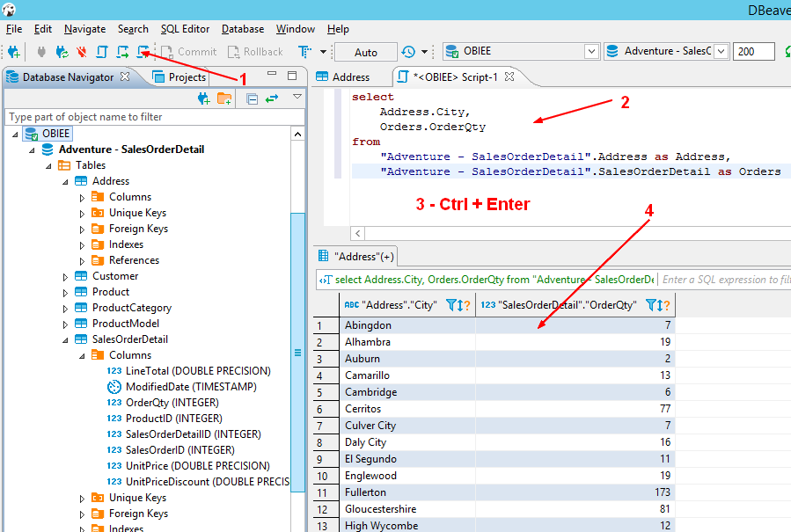The image size is (791, 532).
Task: Click the Collapse All icon in Database Navigator
Action: tap(251, 98)
